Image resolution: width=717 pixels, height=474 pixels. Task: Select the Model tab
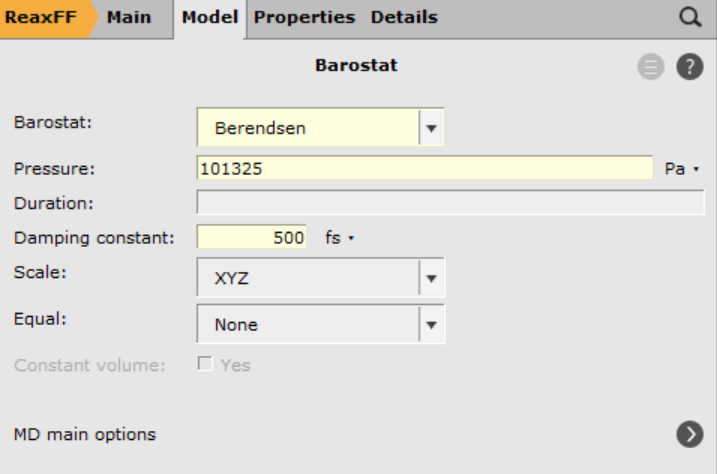coord(208,18)
